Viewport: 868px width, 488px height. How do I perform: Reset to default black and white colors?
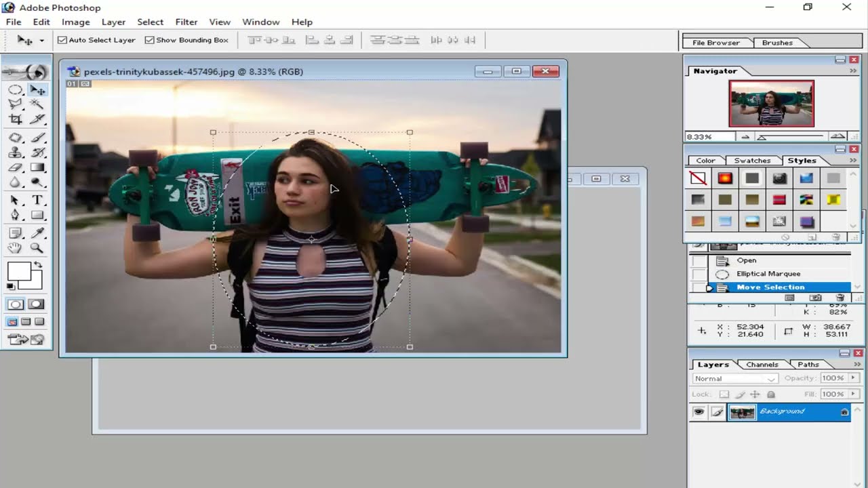pos(12,287)
